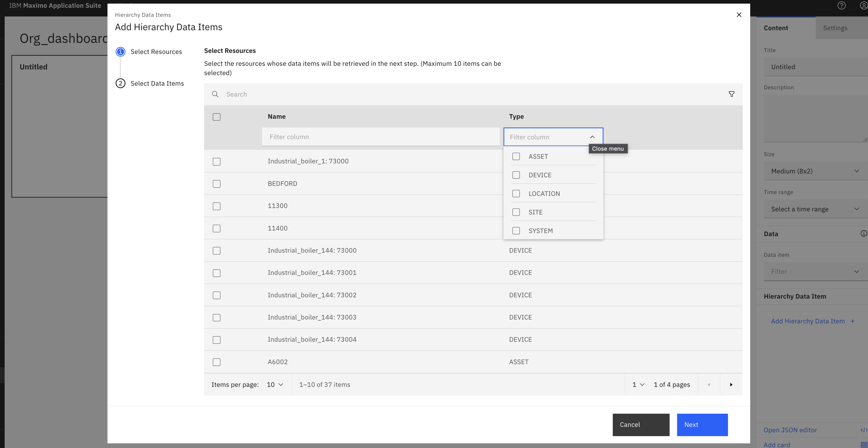Screen dimensions: 868x448
Task: Check the Industrial_boiler_144: 73000 row
Action: click(x=217, y=251)
